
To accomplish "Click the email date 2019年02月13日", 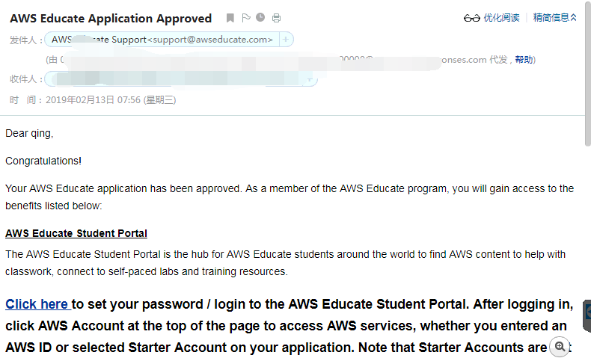I will [80, 99].
